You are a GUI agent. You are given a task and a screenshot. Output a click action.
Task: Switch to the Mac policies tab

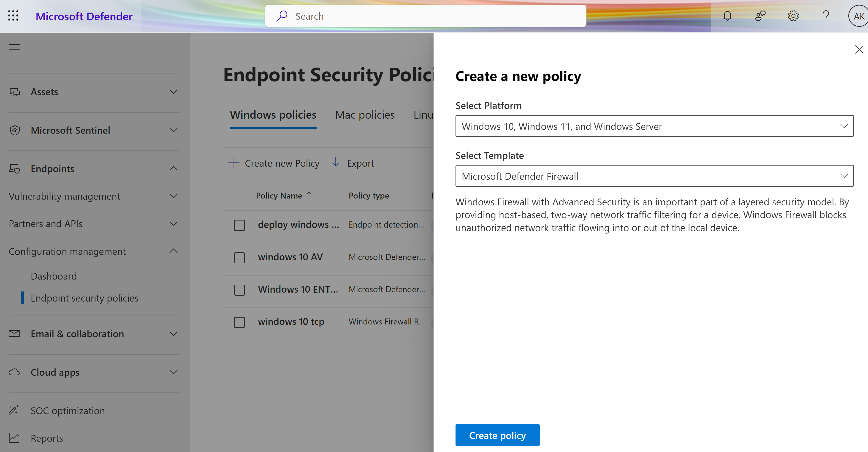point(365,115)
